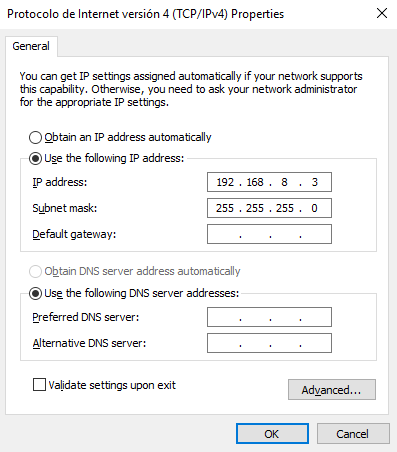
Task: Click the Subnet mask field
Action: coord(269,208)
